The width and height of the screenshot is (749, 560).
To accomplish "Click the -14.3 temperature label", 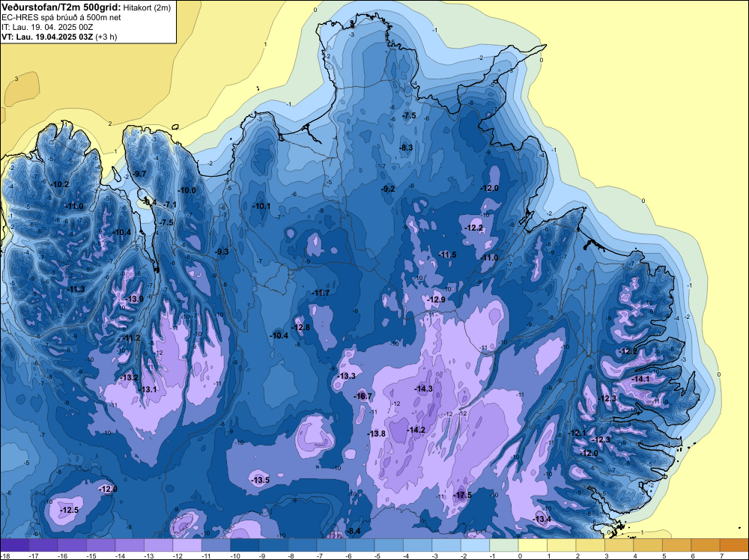I will point(424,389).
